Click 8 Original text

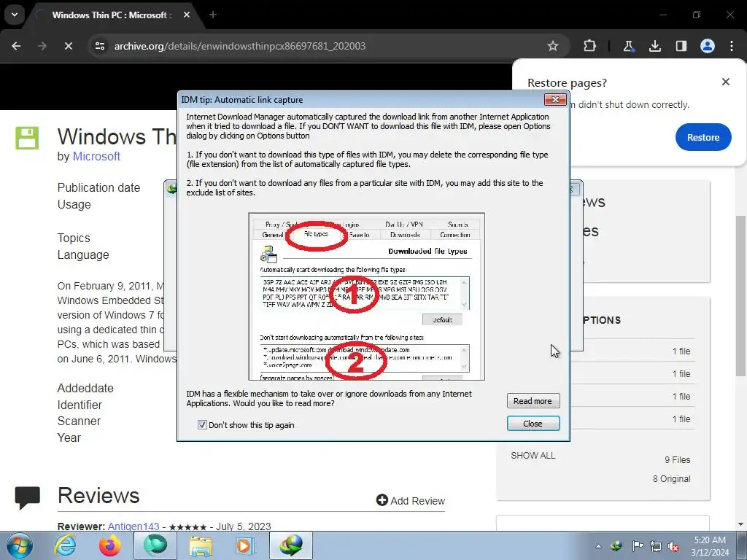point(671,478)
